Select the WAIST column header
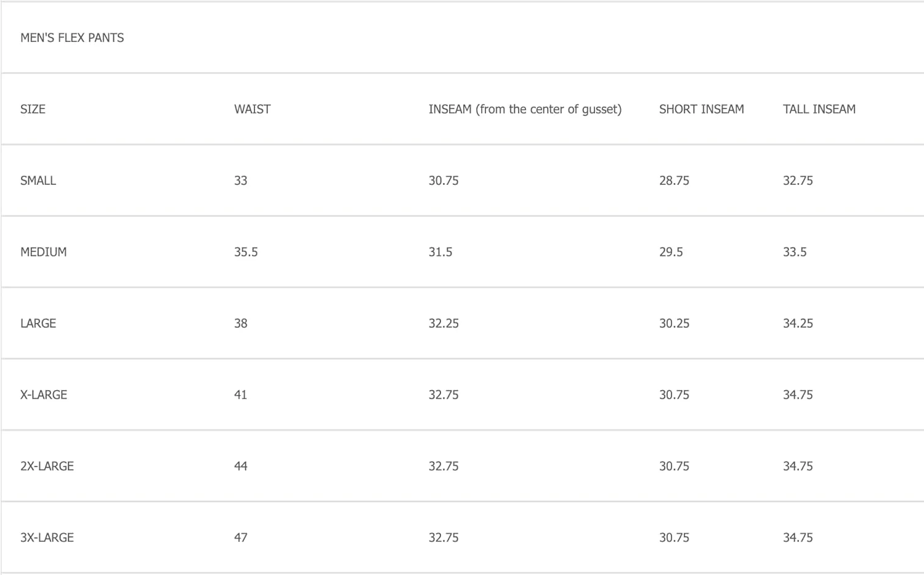924x575 pixels. pyautogui.click(x=252, y=109)
